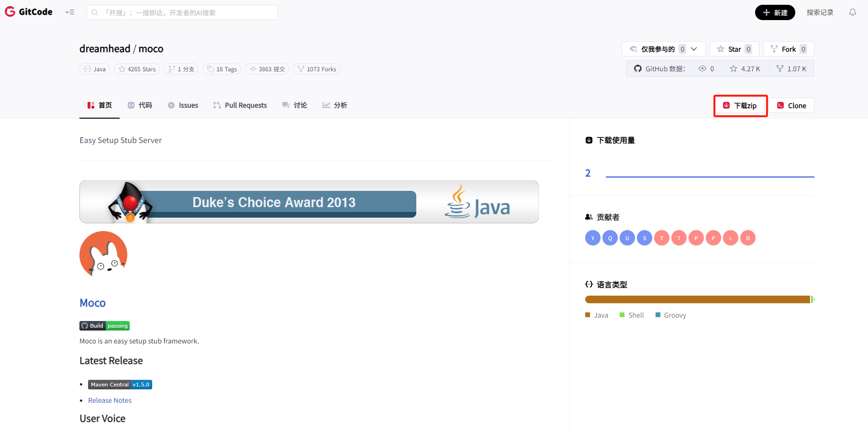Open the 讨论 discussions tab
The width and height of the screenshot is (868, 431).
click(x=295, y=105)
